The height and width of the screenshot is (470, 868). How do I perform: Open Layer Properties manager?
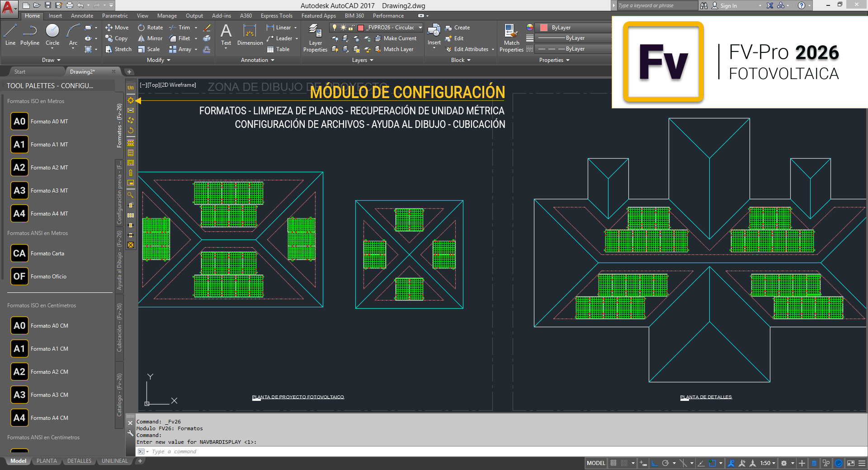(x=315, y=38)
